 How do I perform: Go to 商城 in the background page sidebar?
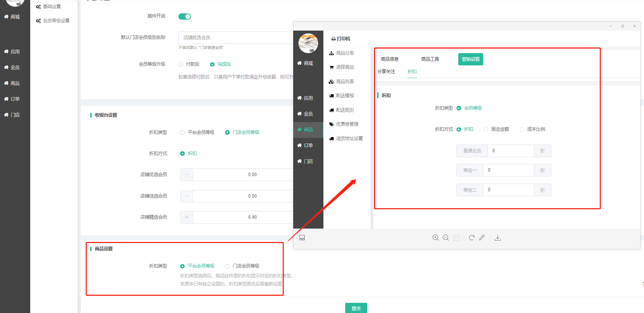(12, 17)
